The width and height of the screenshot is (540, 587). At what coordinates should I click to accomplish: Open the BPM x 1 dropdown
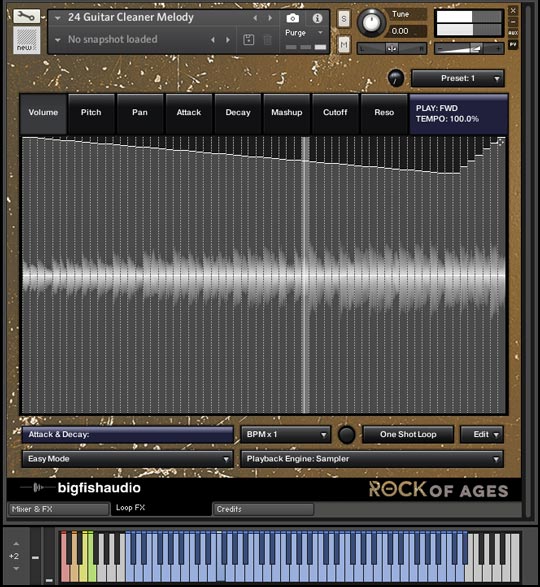point(286,434)
